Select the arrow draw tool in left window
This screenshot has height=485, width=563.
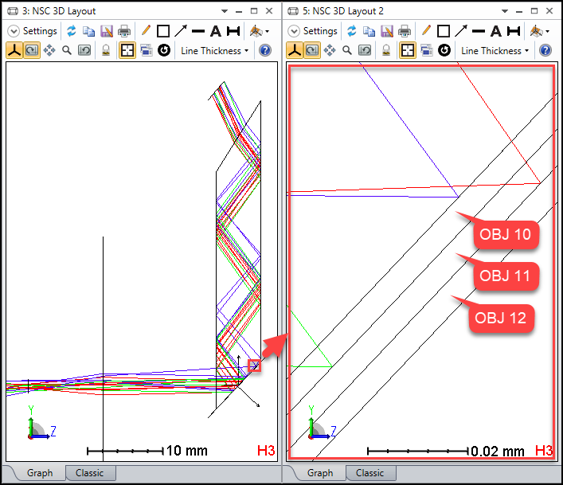181,31
